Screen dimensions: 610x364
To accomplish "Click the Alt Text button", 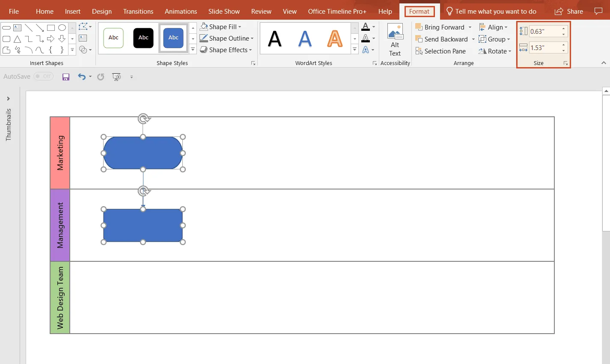I will pyautogui.click(x=395, y=41).
